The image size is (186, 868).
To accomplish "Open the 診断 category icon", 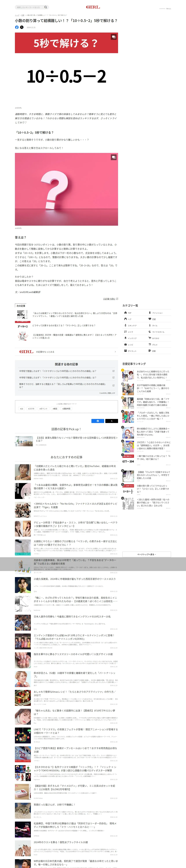I will 150,351.
